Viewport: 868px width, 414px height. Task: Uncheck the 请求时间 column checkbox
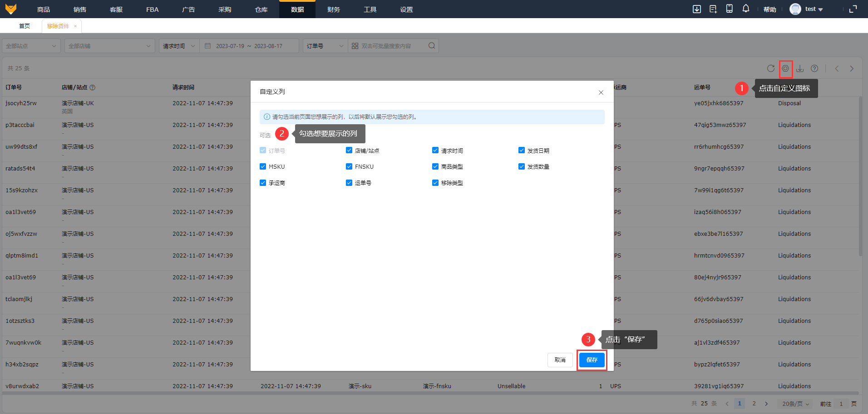pos(435,150)
